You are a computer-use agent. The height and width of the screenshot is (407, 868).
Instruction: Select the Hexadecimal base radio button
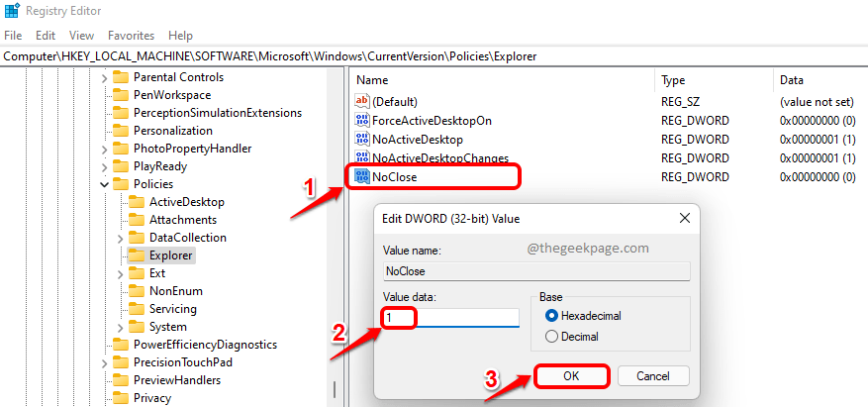tap(552, 315)
